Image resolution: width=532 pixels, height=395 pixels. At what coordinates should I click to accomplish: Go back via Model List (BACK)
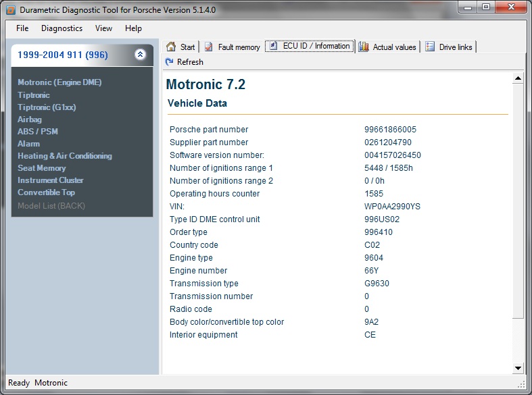(51, 206)
